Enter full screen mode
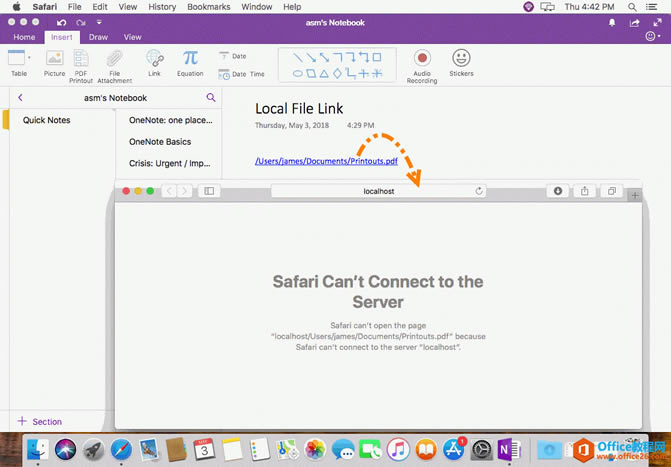Viewport: 671px width, 467px height. click(657, 23)
